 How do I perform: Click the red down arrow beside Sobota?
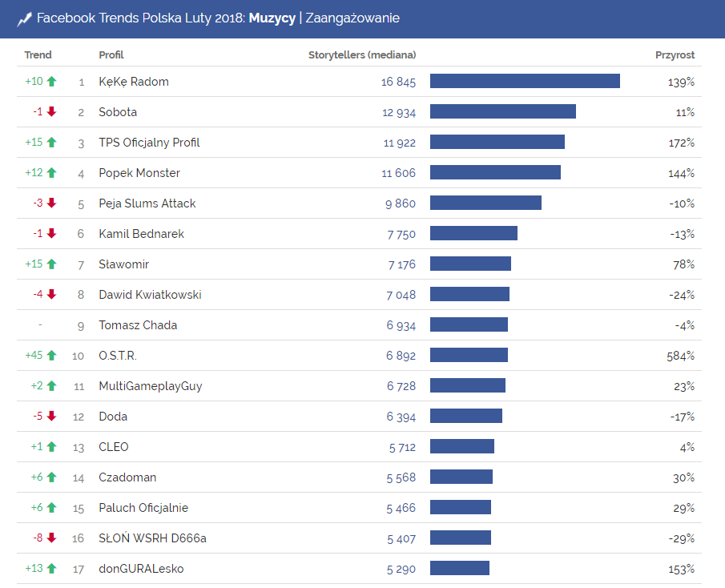point(52,112)
